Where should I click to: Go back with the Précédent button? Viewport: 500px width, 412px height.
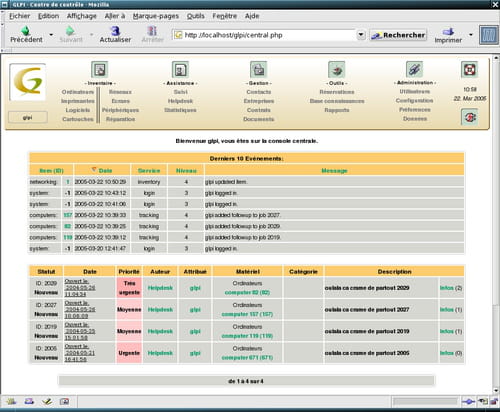(x=26, y=34)
